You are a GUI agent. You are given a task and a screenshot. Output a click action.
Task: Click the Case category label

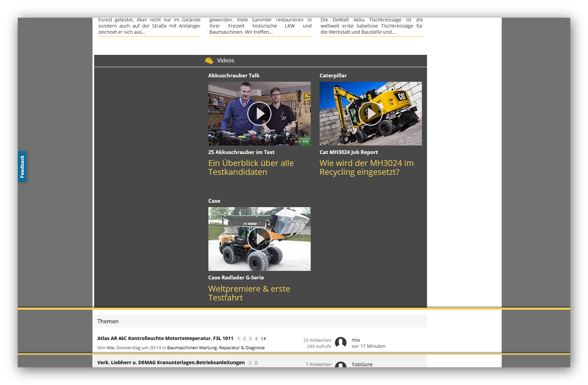pyautogui.click(x=214, y=201)
